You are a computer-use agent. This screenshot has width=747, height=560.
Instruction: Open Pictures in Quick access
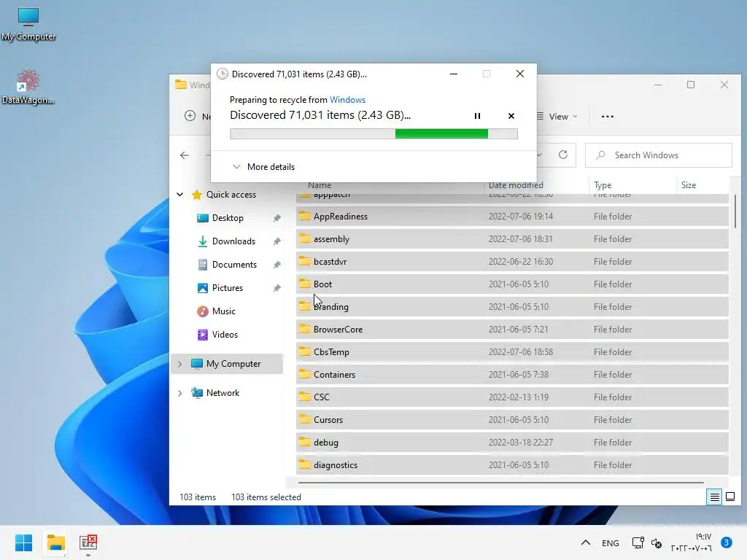click(228, 287)
